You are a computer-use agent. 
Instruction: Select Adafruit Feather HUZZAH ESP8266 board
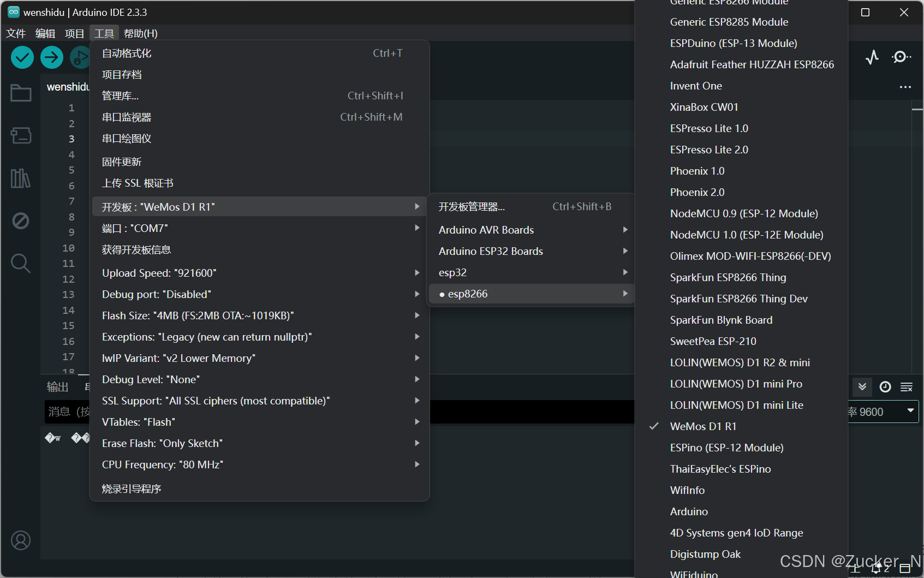(741, 64)
